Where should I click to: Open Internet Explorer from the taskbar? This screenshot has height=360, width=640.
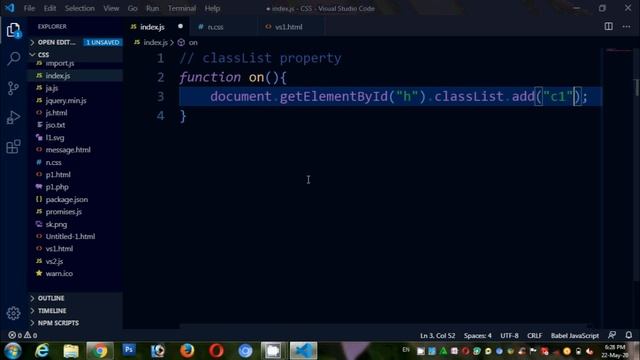pyautogui.click(x=42, y=351)
